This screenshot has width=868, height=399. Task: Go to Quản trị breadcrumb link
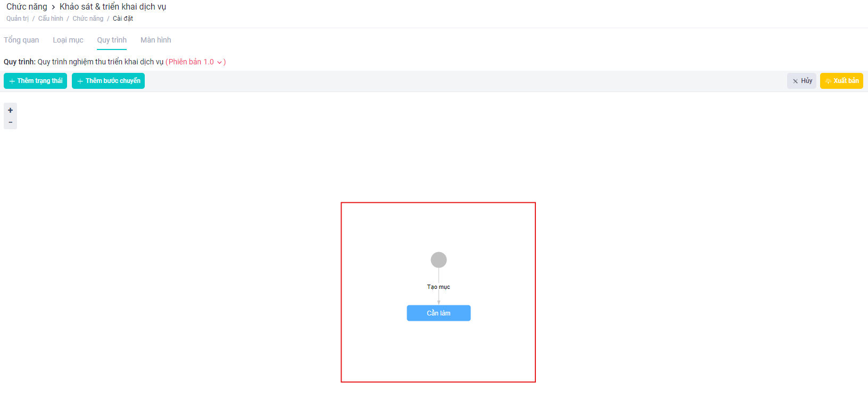[x=18, y=19]
